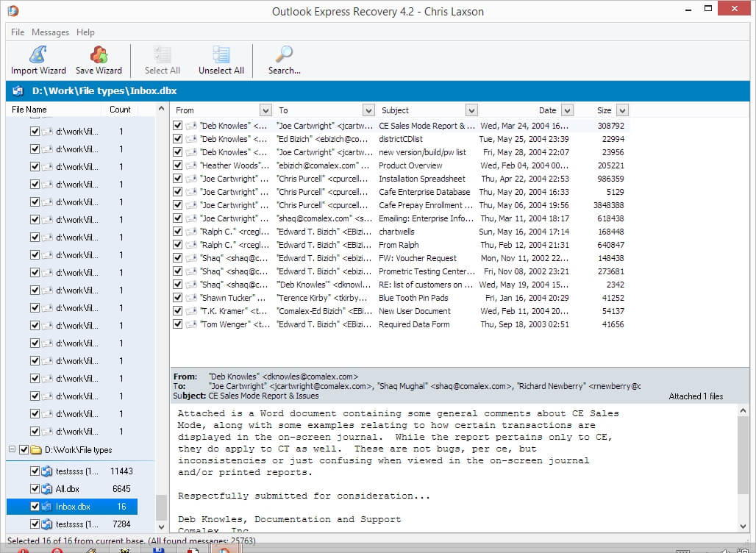This screenshot has height=553, width=756.
Task: Click envelope icon of the Cafe Prepay Enrollment message
Action: [x=191, y=205]
